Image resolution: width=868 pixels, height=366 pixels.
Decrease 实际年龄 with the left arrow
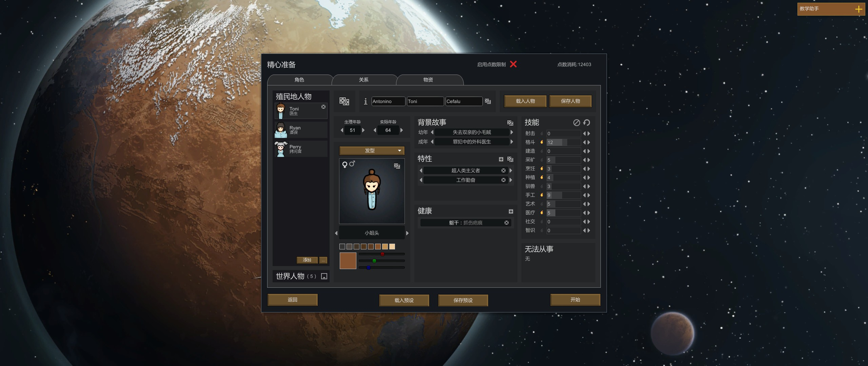point(375,130)
